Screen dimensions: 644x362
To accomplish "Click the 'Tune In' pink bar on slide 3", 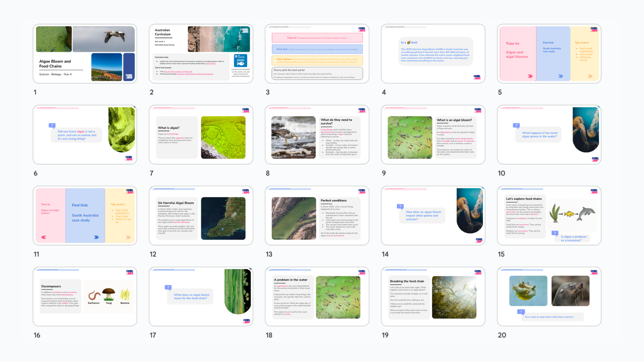I will click(317, 38).
